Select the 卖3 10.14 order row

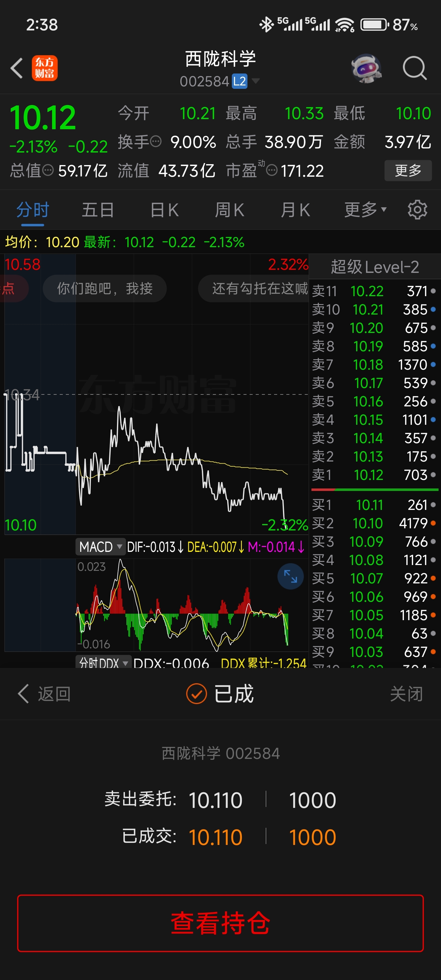(375, 438)
